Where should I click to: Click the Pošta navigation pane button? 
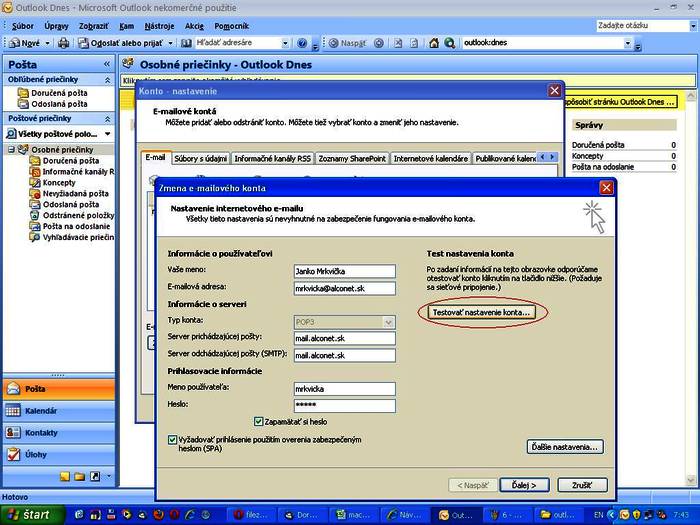[x=59, y=389]
